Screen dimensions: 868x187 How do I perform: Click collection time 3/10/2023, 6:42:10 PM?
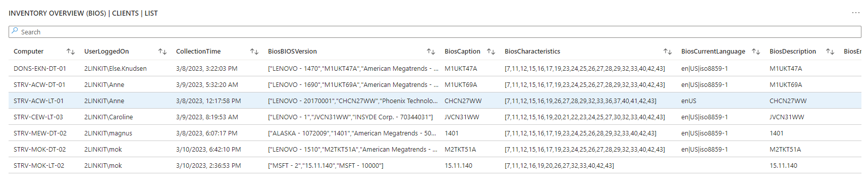(208, 149)
